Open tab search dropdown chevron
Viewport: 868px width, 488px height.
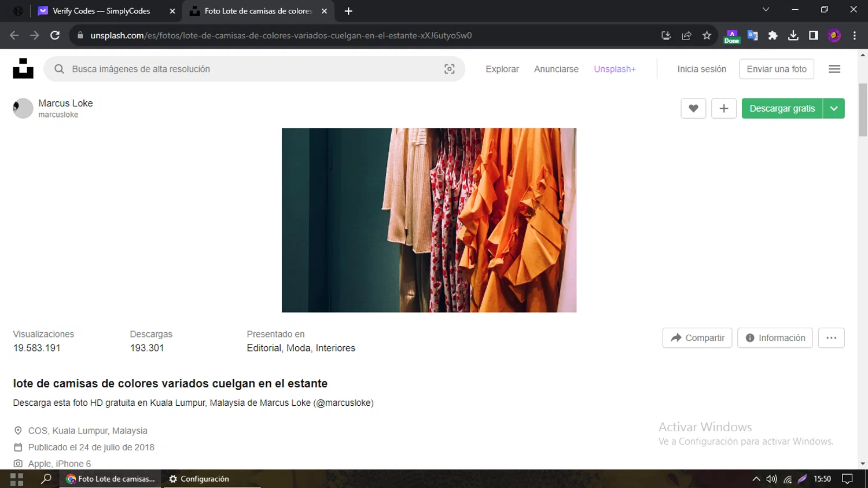click(x=766, y=10)
